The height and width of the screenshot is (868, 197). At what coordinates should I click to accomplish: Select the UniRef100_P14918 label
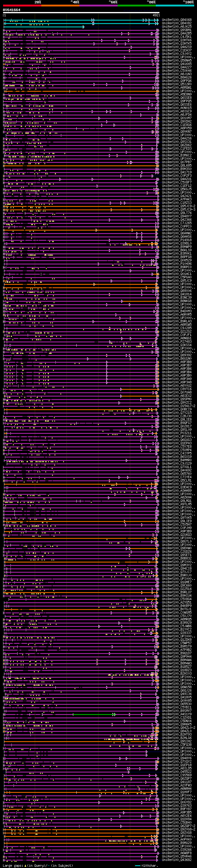click(177, 240)
